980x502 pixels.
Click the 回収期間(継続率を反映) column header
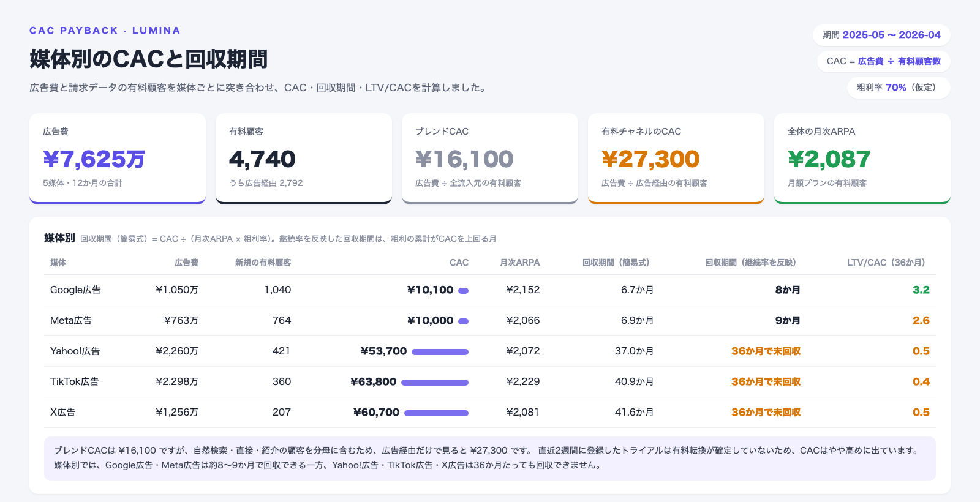coord(752,263)
